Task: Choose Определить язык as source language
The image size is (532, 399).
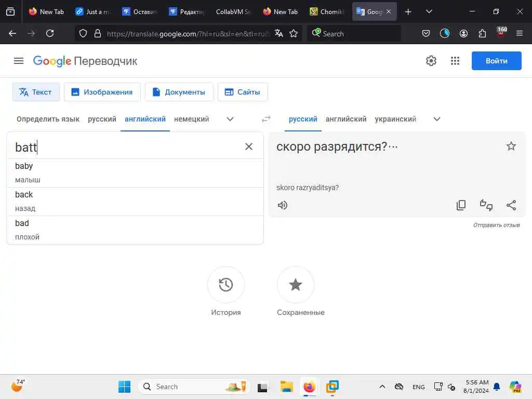Action: (48, 119)
